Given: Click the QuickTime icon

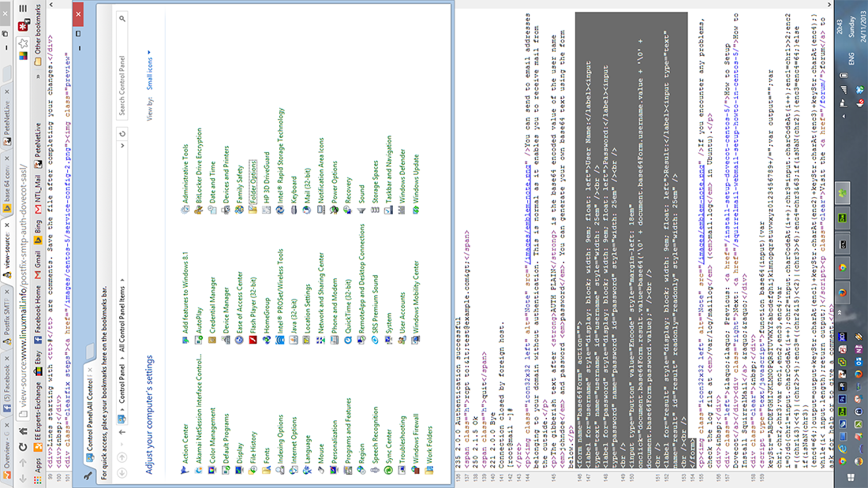Looking at the screenshot, I should click(348, 341).
